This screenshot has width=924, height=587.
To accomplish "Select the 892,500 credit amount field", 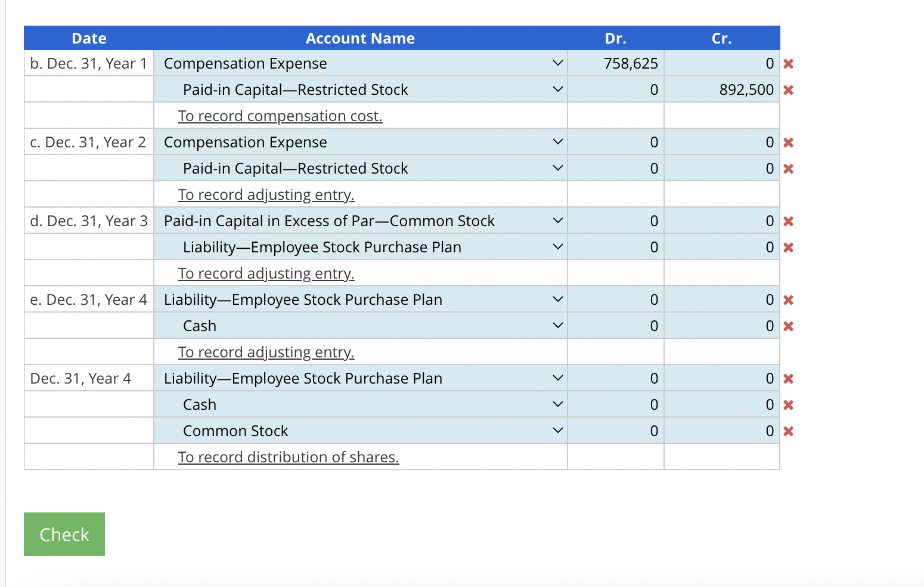I will click(x=721, y=89).
